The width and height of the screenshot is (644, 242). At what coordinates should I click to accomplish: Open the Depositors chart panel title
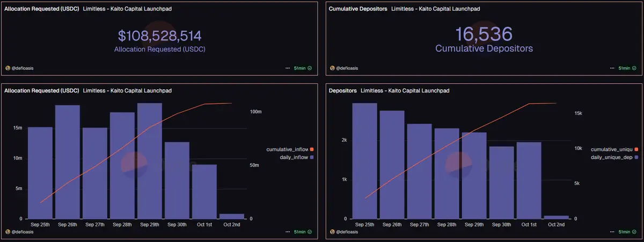[342, 91]
